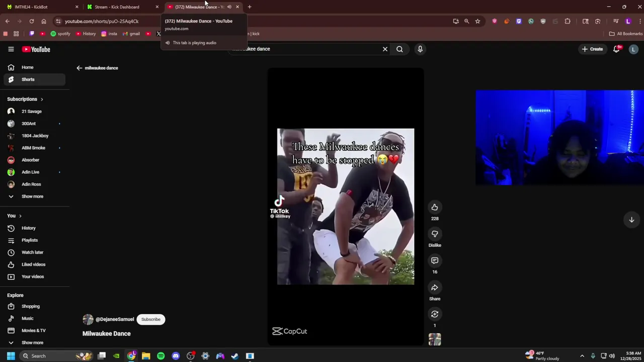Open spotify bookmark
Viewport: 644px width, 362px height.
pyautogui.click(x=60, y=34)
